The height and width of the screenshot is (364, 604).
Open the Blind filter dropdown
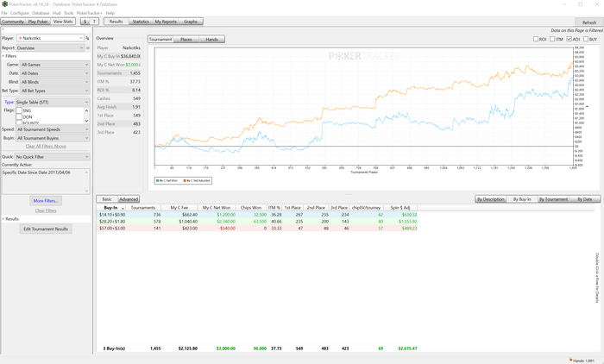54,82
